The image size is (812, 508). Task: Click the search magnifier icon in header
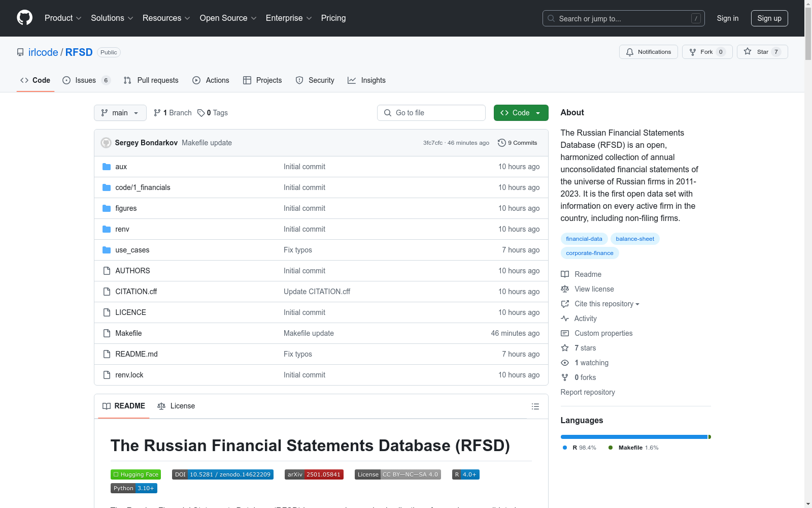click(x=551, y=18)
